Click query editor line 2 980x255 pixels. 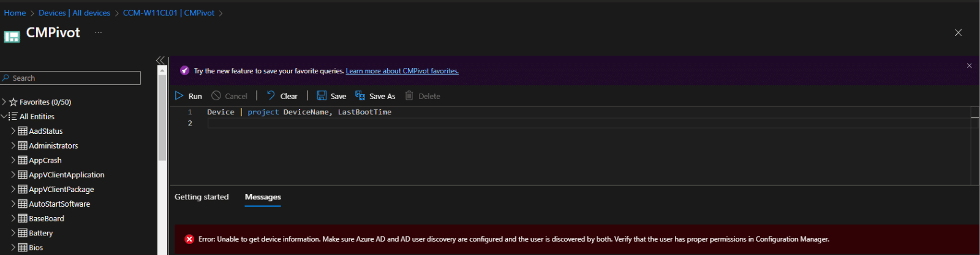click(588, 123)
